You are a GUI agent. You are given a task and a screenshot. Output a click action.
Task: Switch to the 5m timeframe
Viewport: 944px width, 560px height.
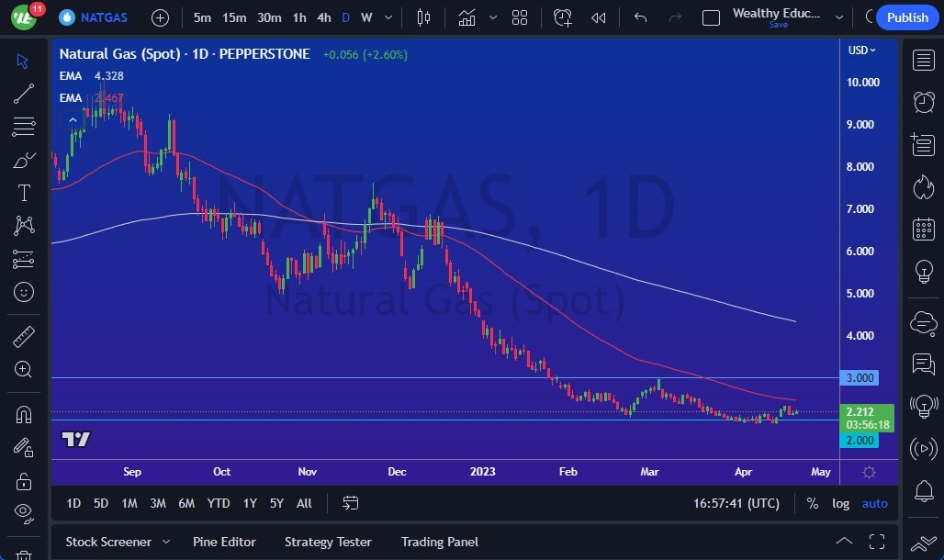click(x=202, y=18)
